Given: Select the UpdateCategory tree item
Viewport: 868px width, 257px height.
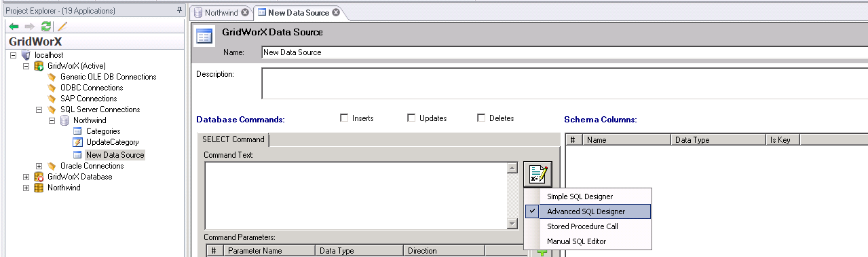Looking at the screenshot, I should (x=112, y=142).
